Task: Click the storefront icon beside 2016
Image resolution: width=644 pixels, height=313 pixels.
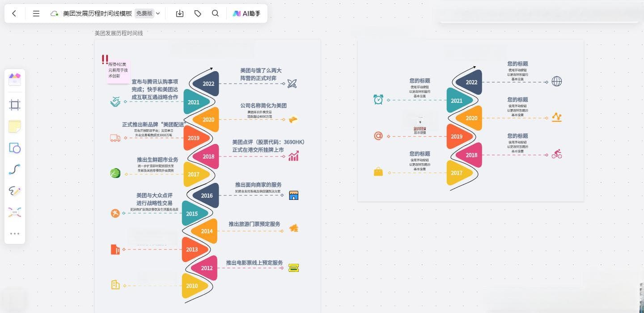Action: 293,195
